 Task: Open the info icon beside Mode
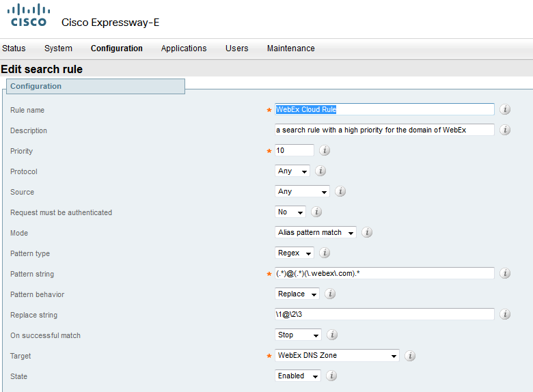(367, 232)
